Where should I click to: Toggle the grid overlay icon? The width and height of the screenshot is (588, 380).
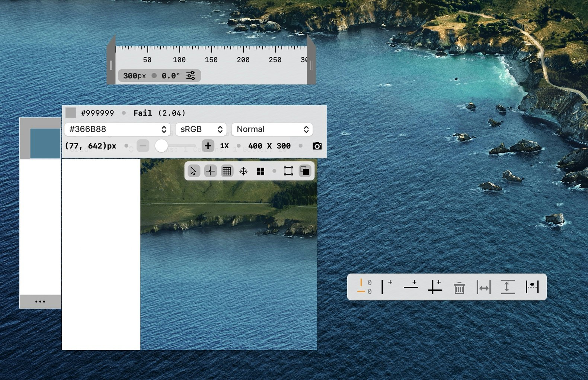pyautogui.click(x=227, y=171)
